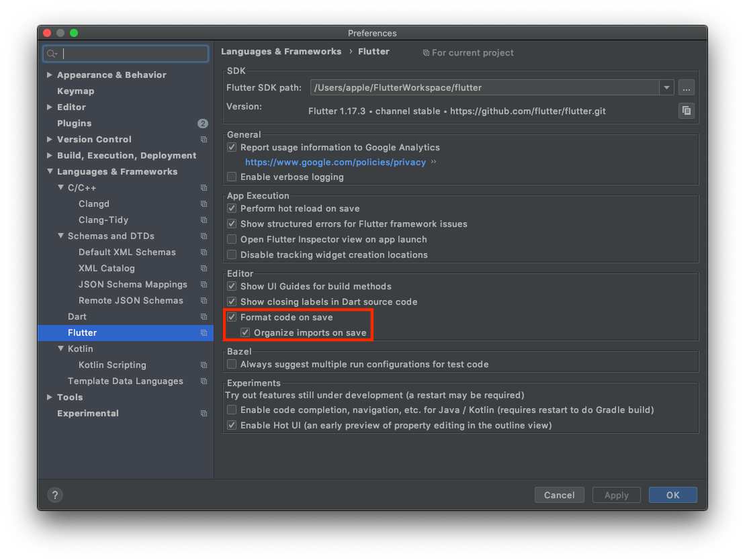Click the project-settings icon beside Dart entry
The height and width of the screenshot is (560, 745).
pyautogui.click(x=204, y=316)
